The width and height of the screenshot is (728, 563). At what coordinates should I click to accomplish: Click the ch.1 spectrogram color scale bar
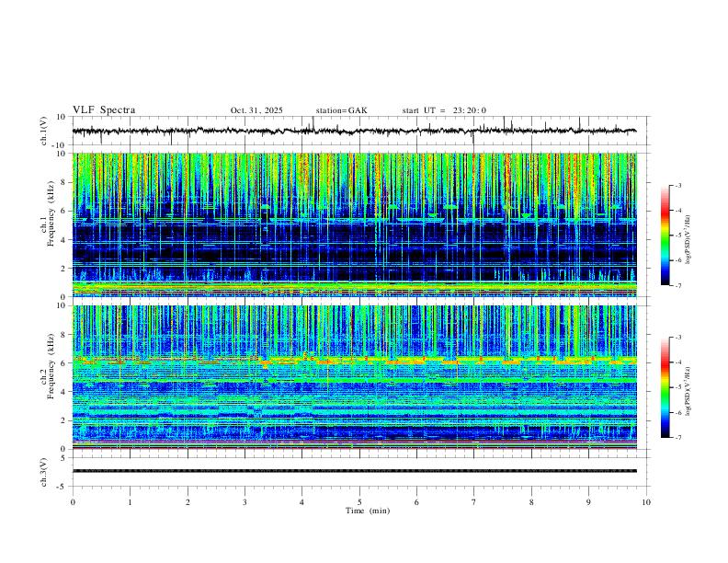tap(665, 236)
